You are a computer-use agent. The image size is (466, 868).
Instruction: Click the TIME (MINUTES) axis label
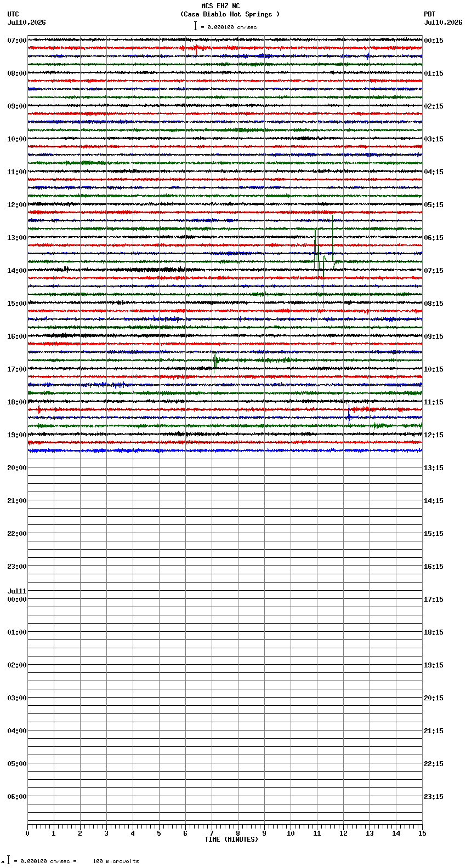click(231, 840)
